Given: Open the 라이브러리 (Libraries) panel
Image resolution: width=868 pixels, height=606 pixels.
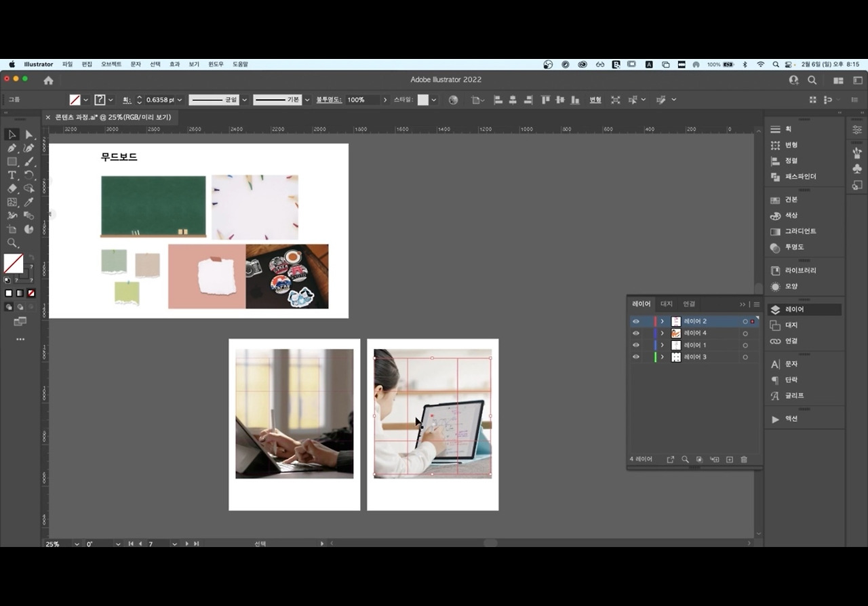Looking at the screenshot, I should [800, 270].
